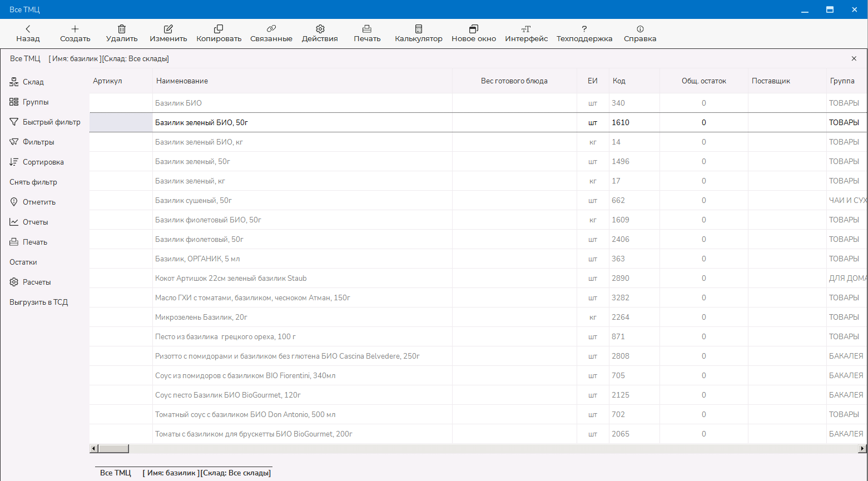Open Отчеты reports
868x481 pixels.
(x=28, y=222)
